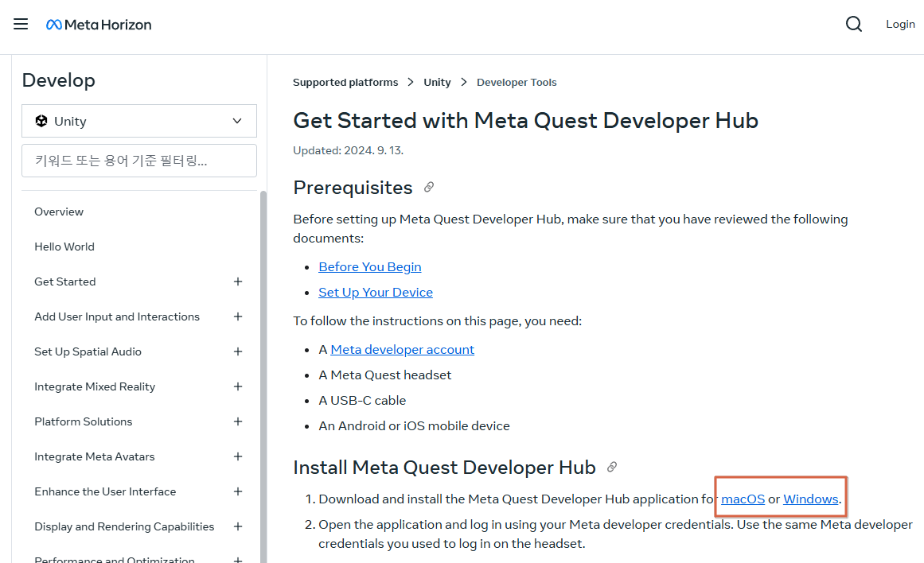Image resolution: width=924 pixels, height=563 pixels.
Task: Expand the Get Started sidebar section
Action: [237, 281]
